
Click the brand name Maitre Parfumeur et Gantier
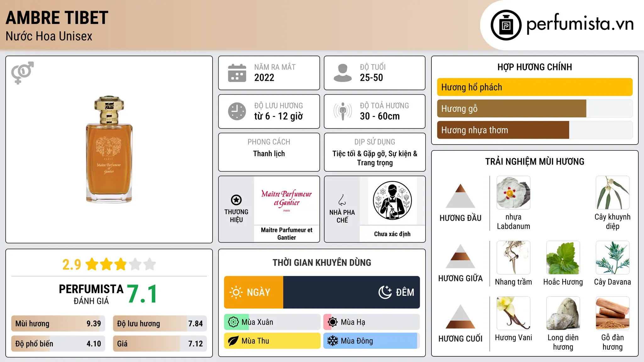click(x=286, y=234)
